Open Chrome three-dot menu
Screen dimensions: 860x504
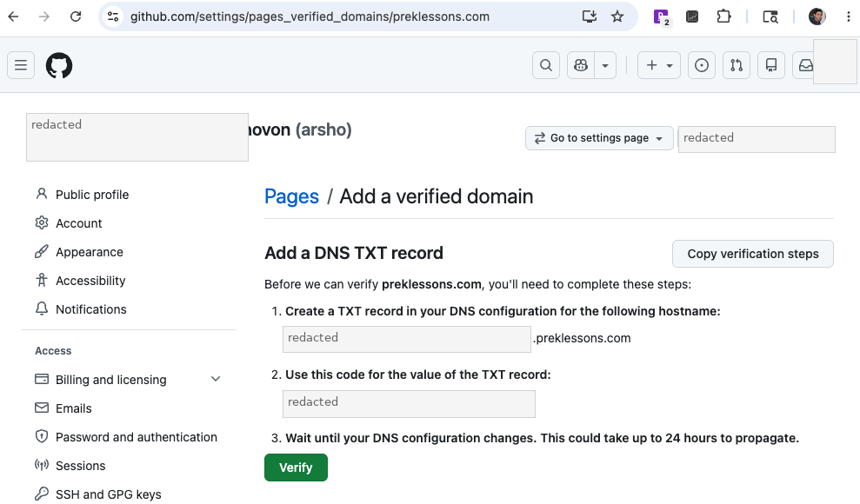pos(849,17)
